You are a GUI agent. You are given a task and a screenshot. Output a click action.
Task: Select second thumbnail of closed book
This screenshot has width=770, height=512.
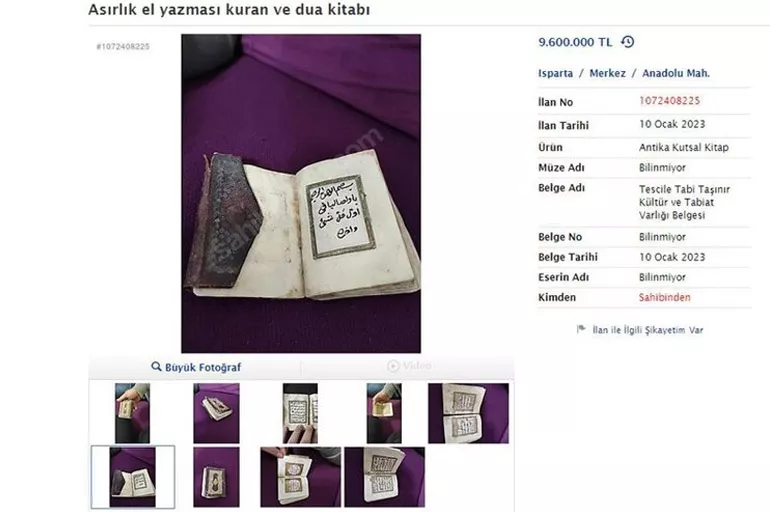(217, 413)
